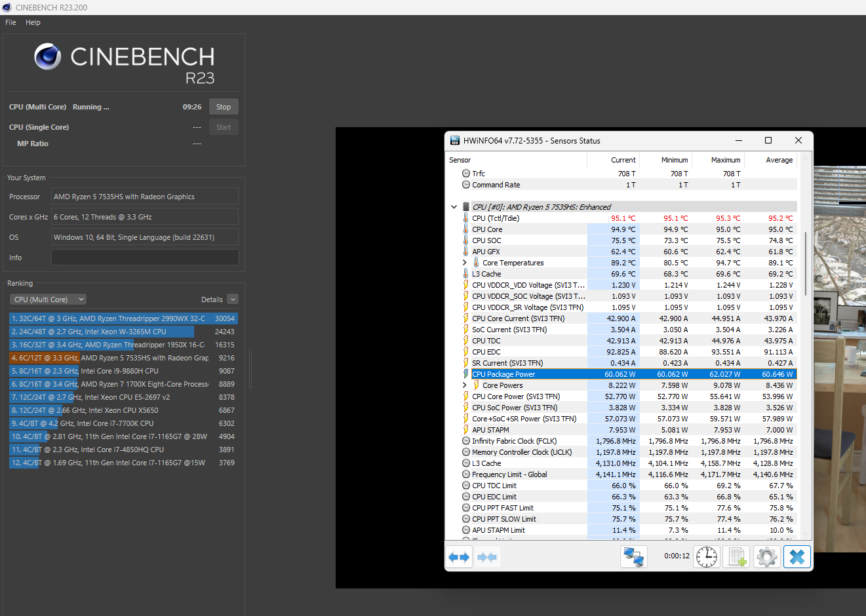Expand the Core Temperatures row
The height and width of the screenshot is (616, 866).
[x=465, y=263]
